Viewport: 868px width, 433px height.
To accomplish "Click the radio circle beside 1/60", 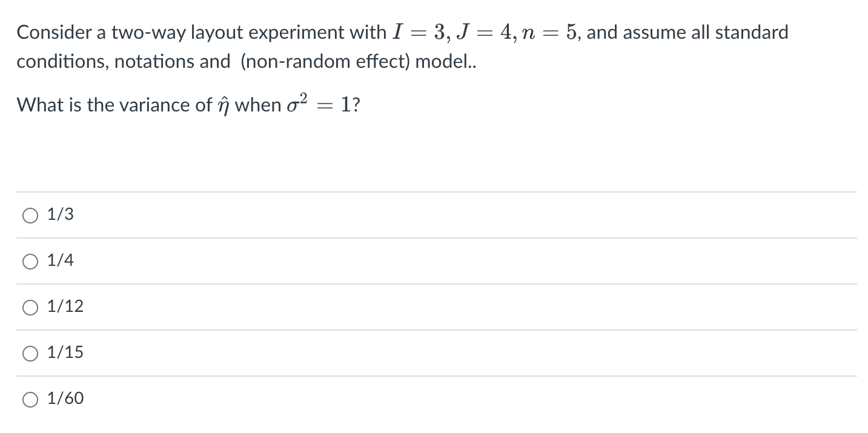I will coord(30,398).
